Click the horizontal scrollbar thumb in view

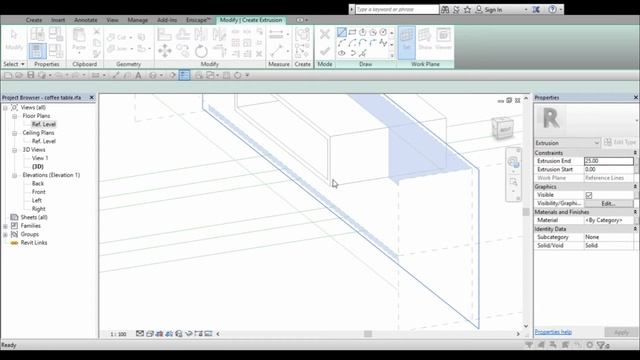(368, 334)
